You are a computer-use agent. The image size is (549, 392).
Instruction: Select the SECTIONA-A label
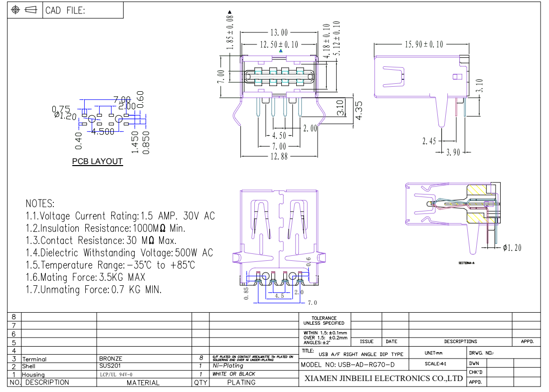466,263
